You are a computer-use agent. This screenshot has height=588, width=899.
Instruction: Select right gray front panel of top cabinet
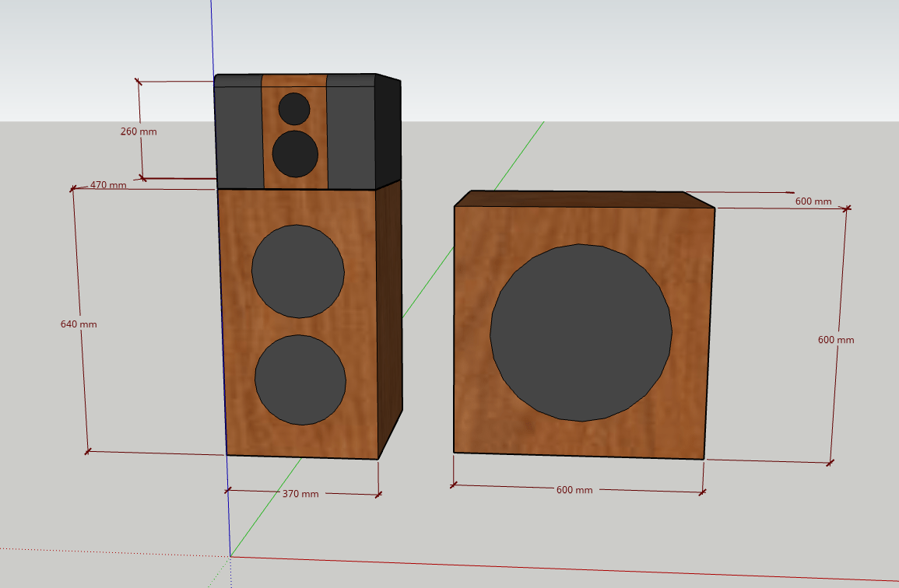[x=352, y=138]
